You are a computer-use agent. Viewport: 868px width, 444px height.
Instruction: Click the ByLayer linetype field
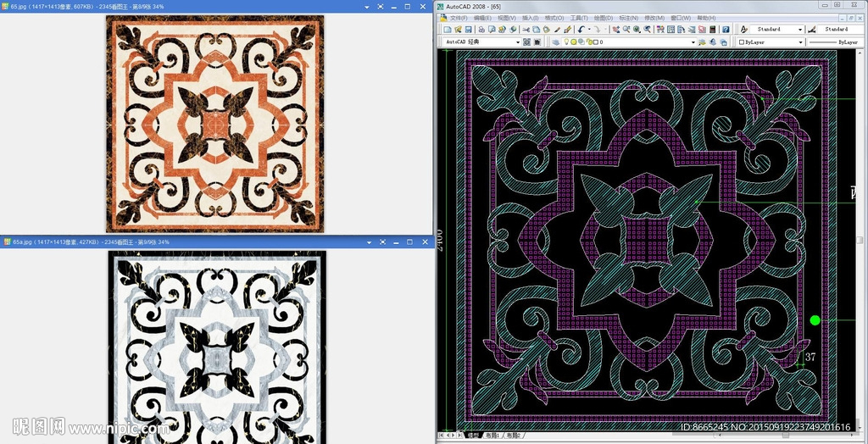833,42
